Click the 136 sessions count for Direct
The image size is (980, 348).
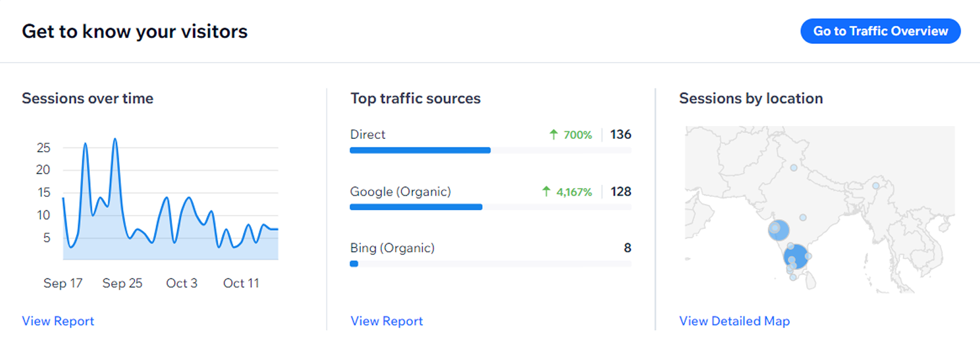click(621, 134)
